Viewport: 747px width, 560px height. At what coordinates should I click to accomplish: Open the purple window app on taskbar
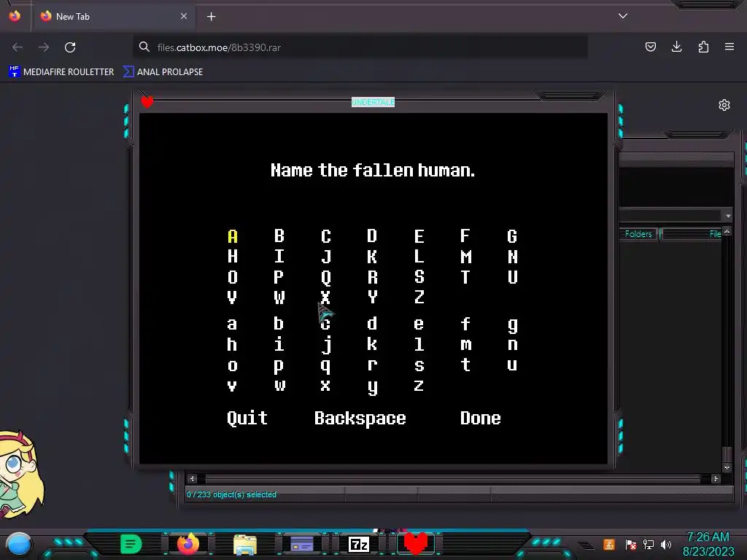[301, 544]
